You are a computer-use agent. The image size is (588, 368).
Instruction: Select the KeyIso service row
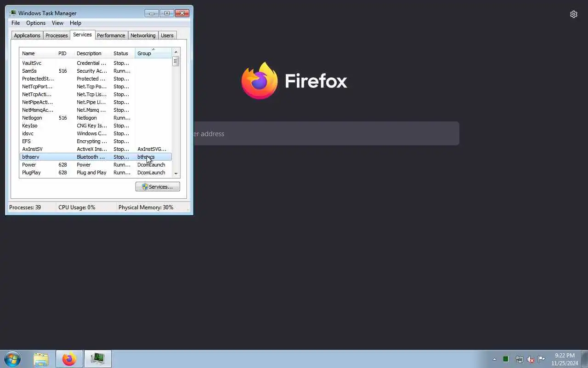tap(96, 126)
